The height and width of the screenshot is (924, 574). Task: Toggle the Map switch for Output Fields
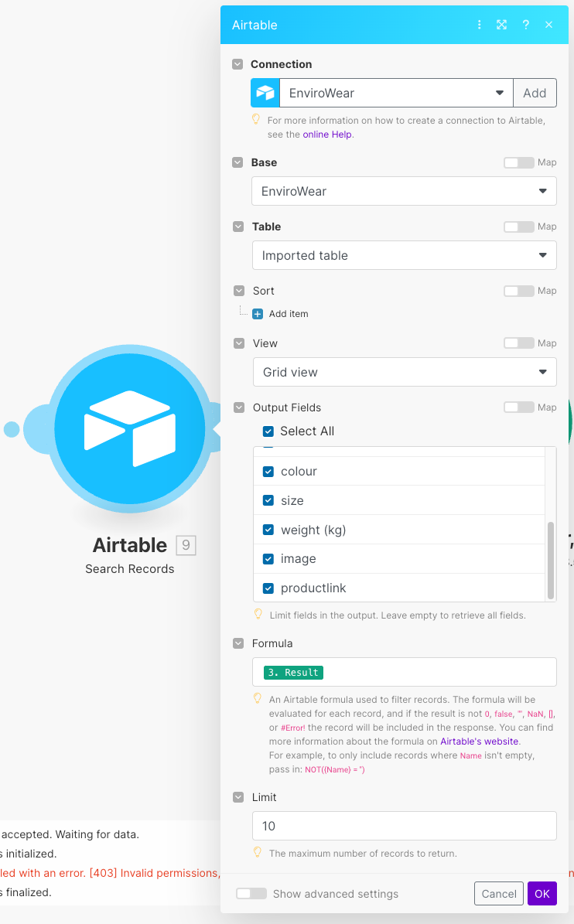(518, 407)
